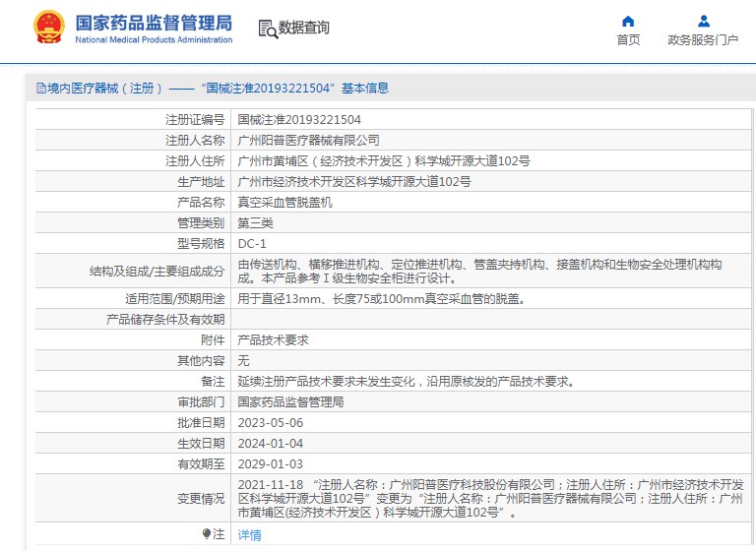The width and height of the screenshot is (756, 551).
Task: Select the structure composition description text
Action: pos(479,272)
